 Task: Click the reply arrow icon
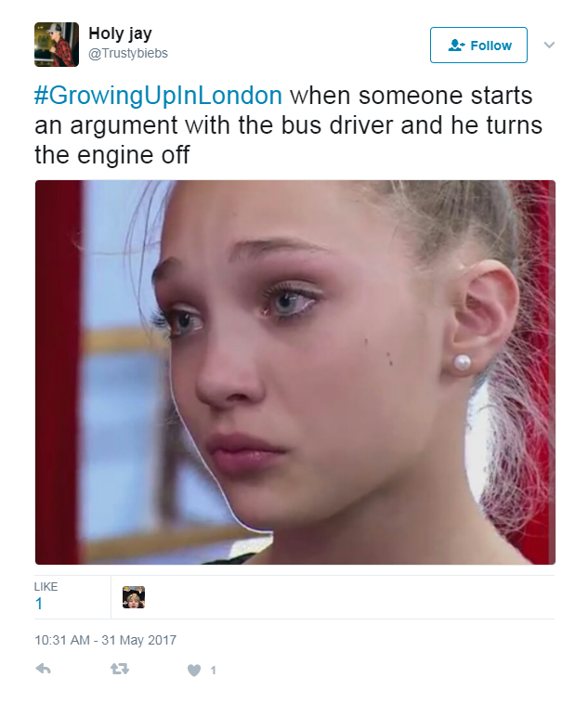point(43,669)
